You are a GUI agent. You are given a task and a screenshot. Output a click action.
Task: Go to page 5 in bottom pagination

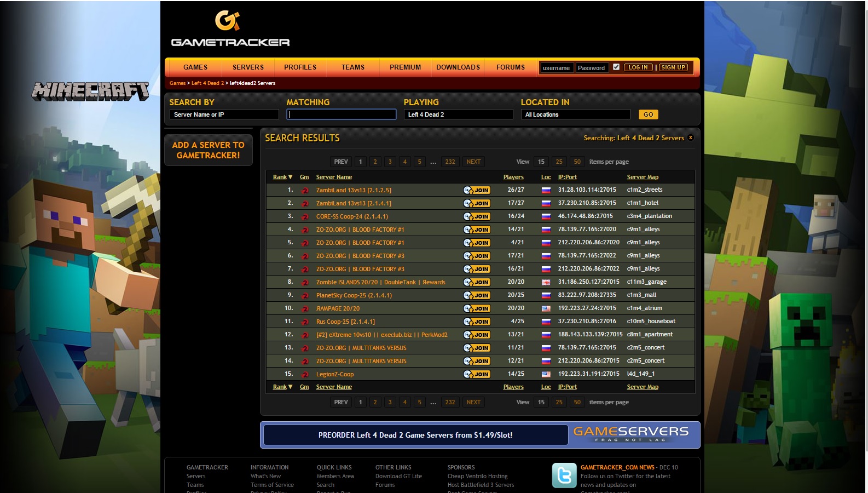[420, 402]
